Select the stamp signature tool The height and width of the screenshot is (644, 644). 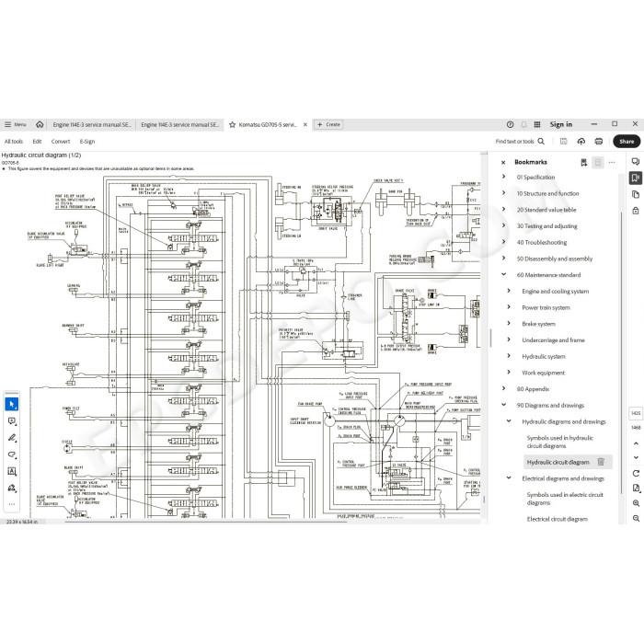pyautogui.click(x=11, y=488)
